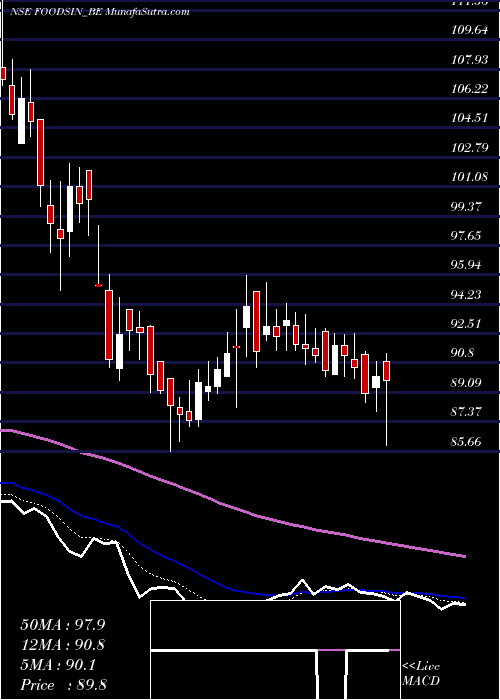
Task: Click the 106.22 price axis label
Action: [470, 89]
